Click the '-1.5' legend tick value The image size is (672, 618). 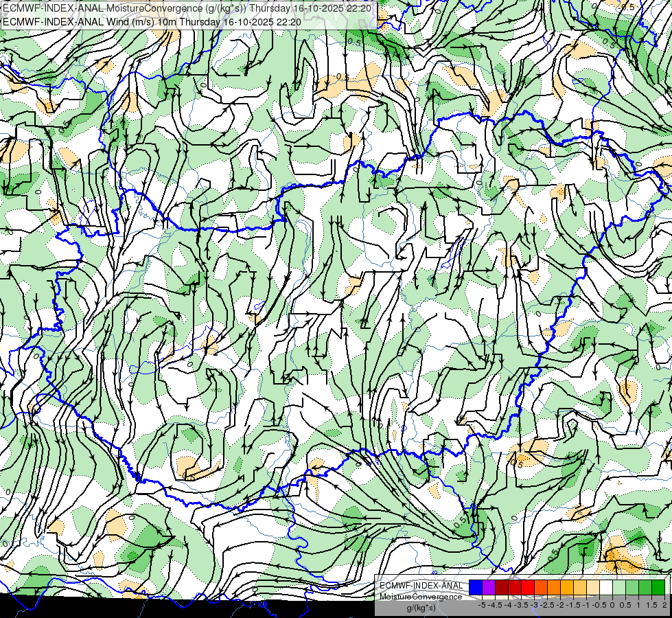573,605
